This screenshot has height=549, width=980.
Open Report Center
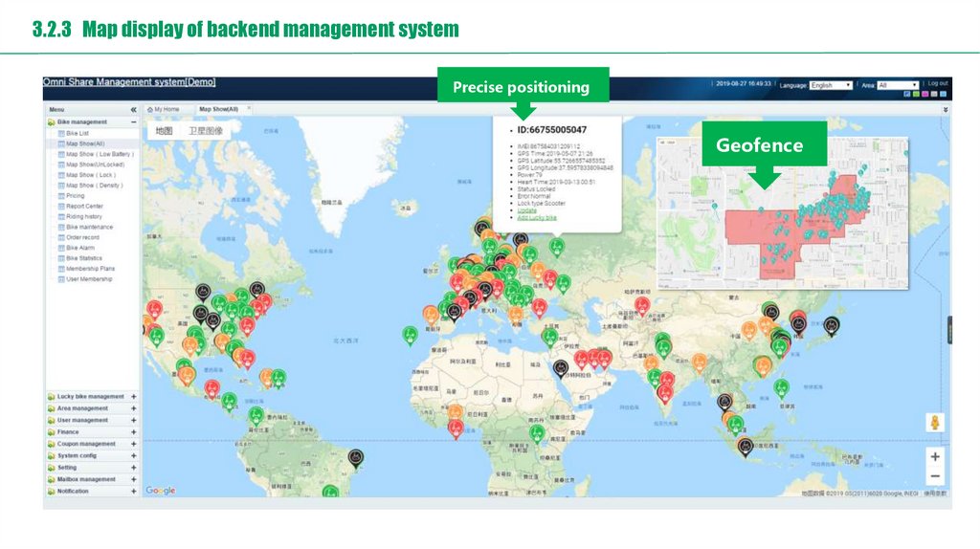(x=84, y=206)
